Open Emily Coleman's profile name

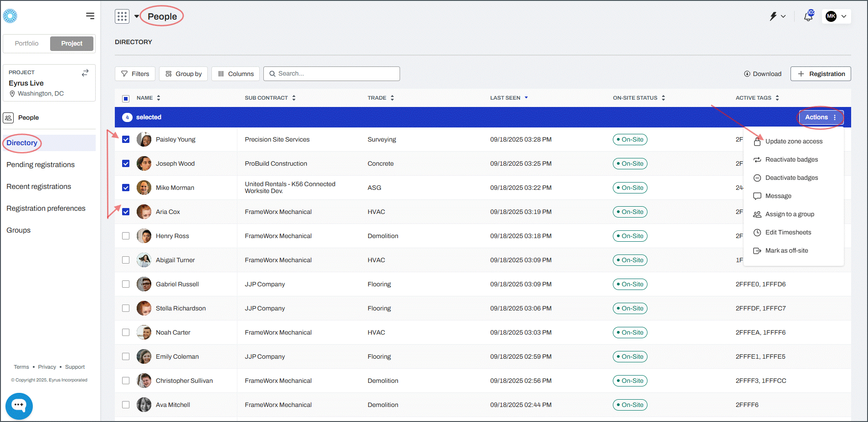click(177, 356)
